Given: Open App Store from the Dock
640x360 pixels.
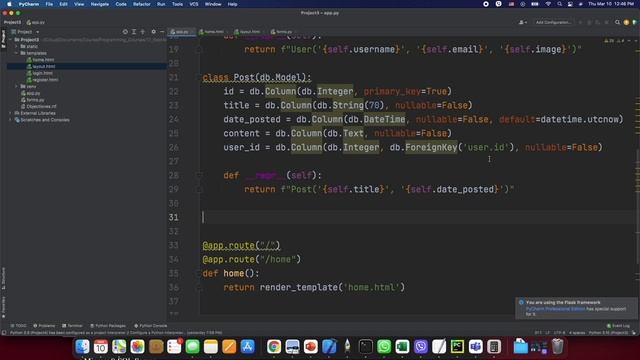Looking at the screenshot, I should [x=247, y=347].
